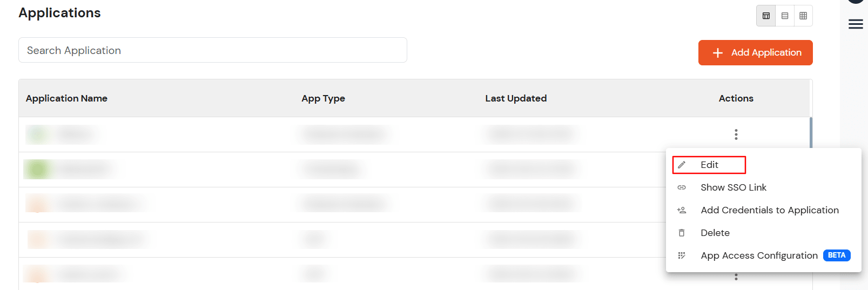Click the dotted grid icon for App Access Configuration
The image size is (868, 290).
pos(682,255)
